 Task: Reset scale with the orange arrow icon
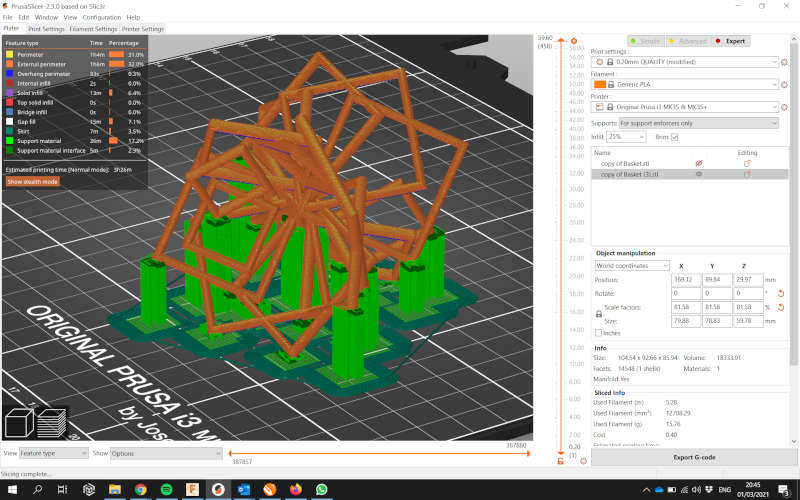point(781,307)
